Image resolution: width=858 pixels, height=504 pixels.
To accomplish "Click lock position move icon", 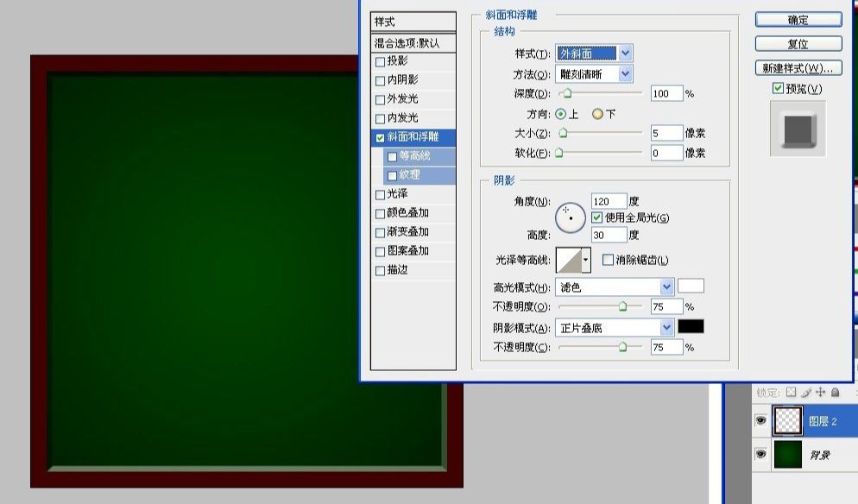I will click(820, 392).
